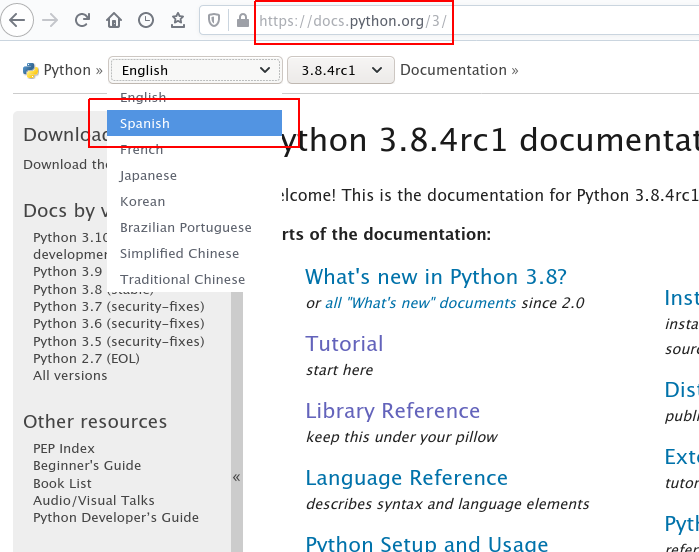Viewport: 699px width, 552px height.
Task: Select Spanish in the language list
Action: [194, 123]
